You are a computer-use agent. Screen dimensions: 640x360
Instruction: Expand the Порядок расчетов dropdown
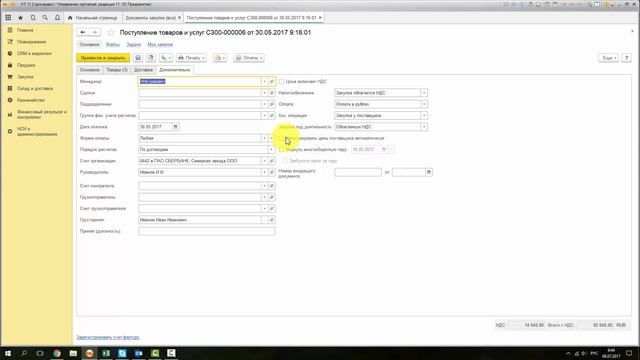[x=271, y=150]
